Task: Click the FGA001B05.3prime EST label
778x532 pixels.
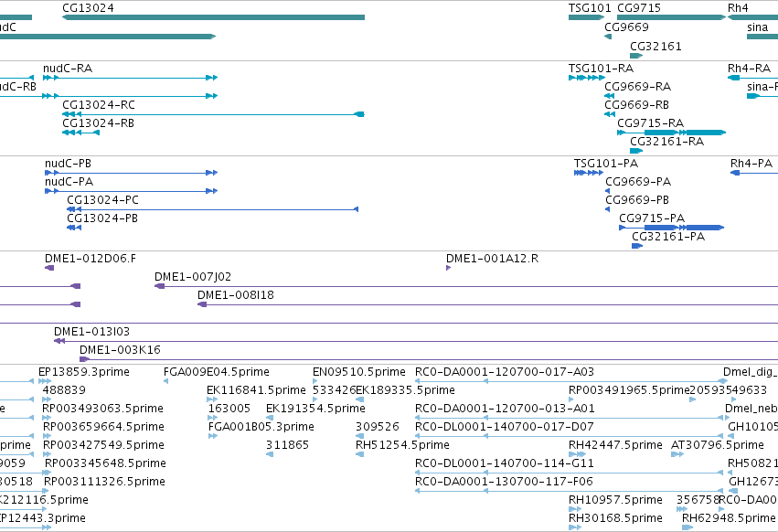Action: 261,427
